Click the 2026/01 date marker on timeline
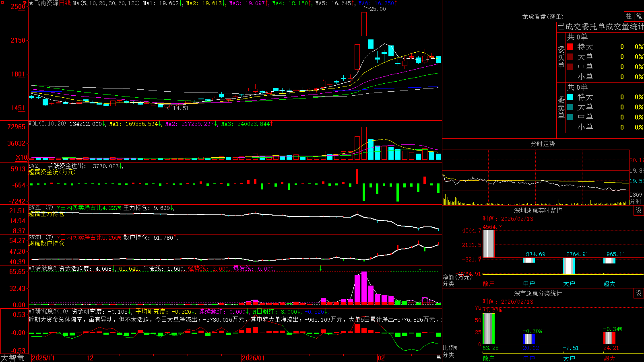 254,358
